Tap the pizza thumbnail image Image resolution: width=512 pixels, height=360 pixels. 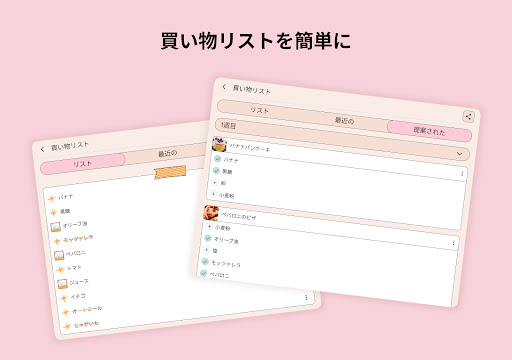pos(211,213)
